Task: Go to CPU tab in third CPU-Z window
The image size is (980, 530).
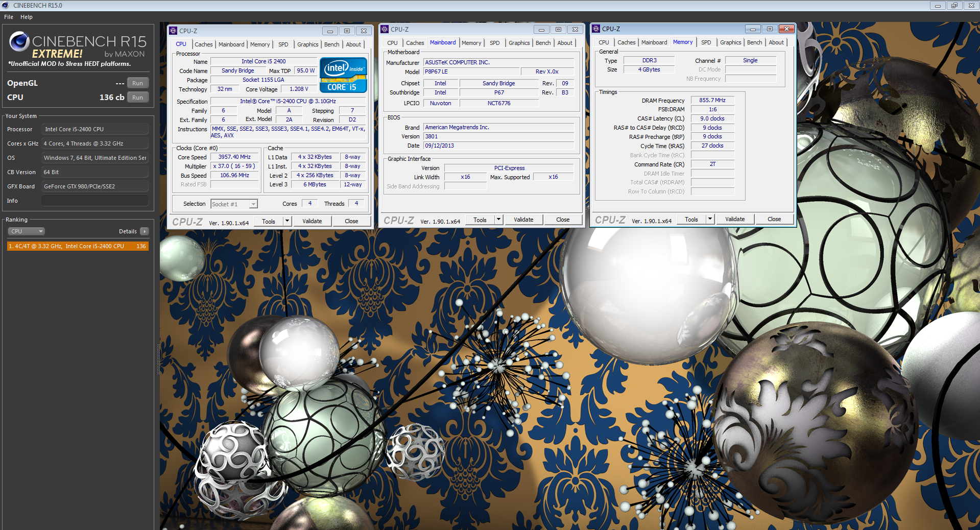Action: (604, 42)
